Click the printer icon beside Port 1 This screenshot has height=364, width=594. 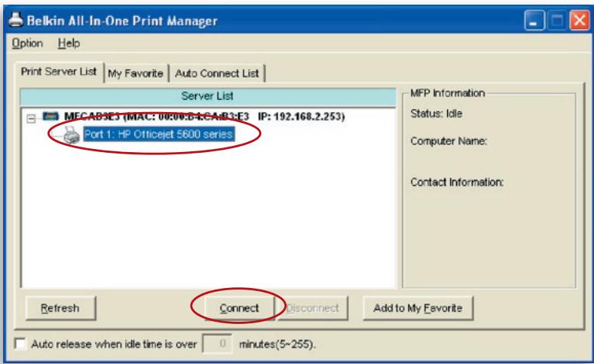71,135
